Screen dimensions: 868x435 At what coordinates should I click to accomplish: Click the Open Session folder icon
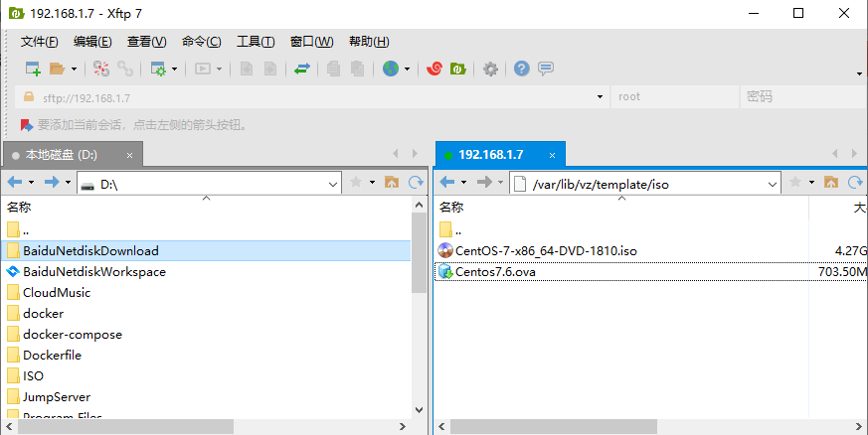coord(57,69)
